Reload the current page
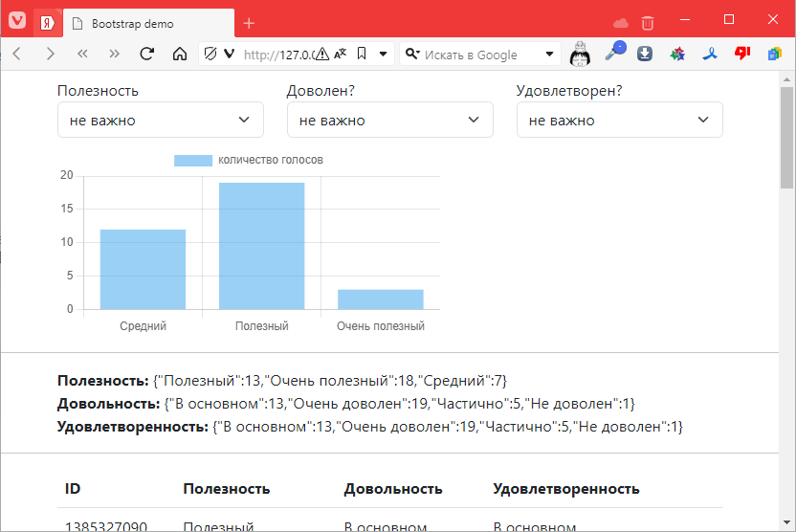796x532 pixels. point(146,55)
